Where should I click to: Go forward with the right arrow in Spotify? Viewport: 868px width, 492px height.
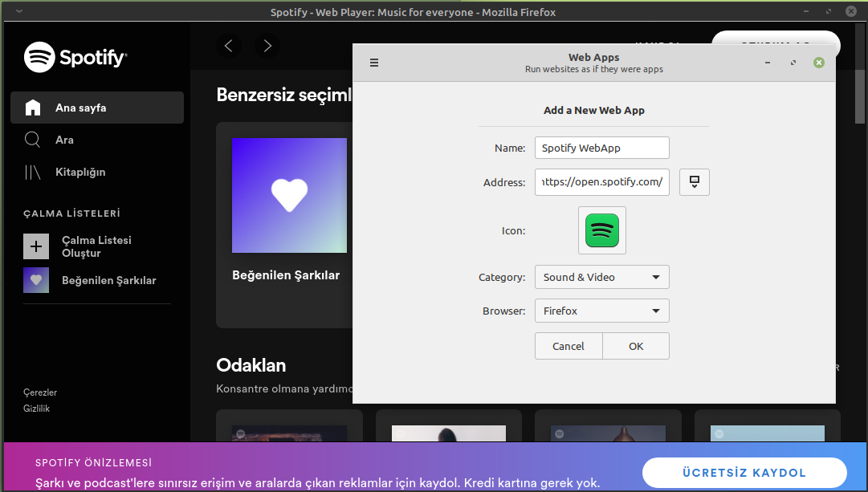pyautogui.click(x=267, y=46)
